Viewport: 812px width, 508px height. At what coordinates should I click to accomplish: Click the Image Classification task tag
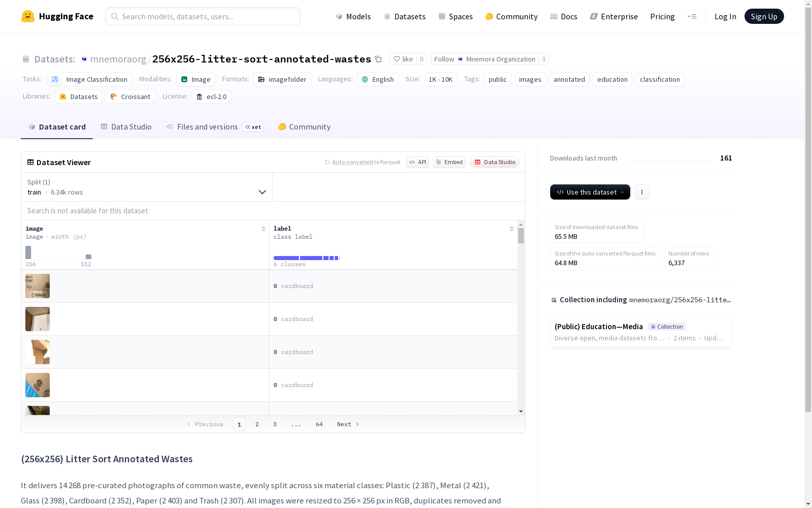[x=89, y=79]
